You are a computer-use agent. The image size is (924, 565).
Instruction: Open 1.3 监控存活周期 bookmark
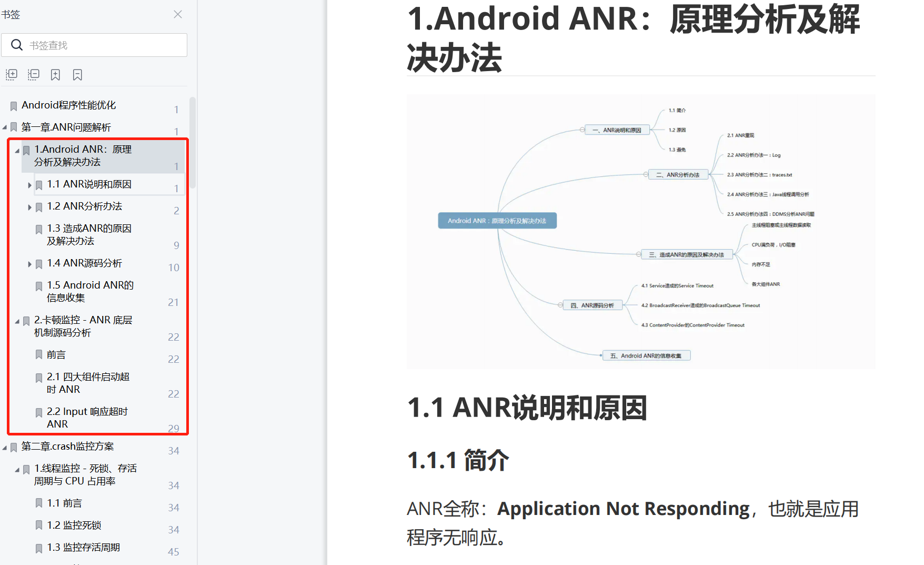(x=83, y=548)
